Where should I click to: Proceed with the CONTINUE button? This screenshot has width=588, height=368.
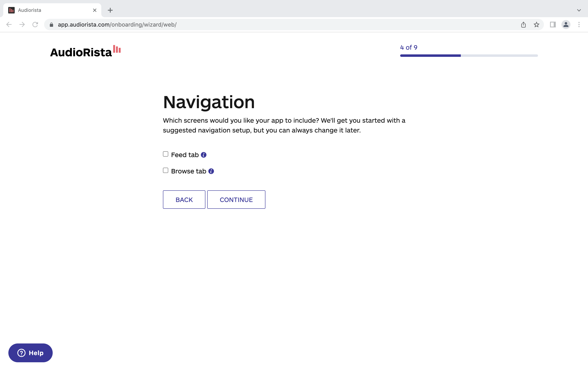coord(236,200)
